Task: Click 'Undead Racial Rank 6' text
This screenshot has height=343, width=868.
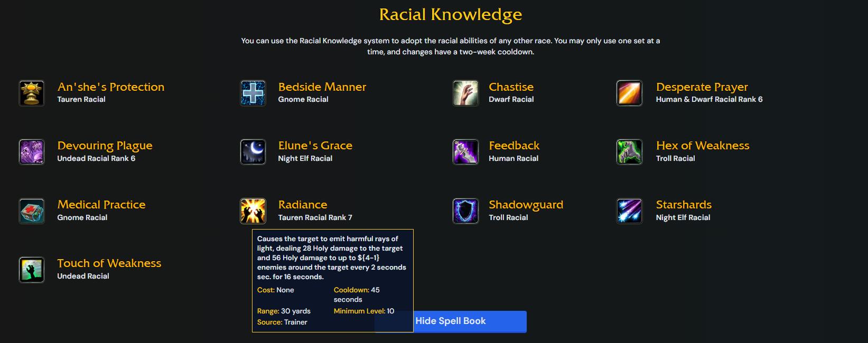Action: [x=96, y=158]
